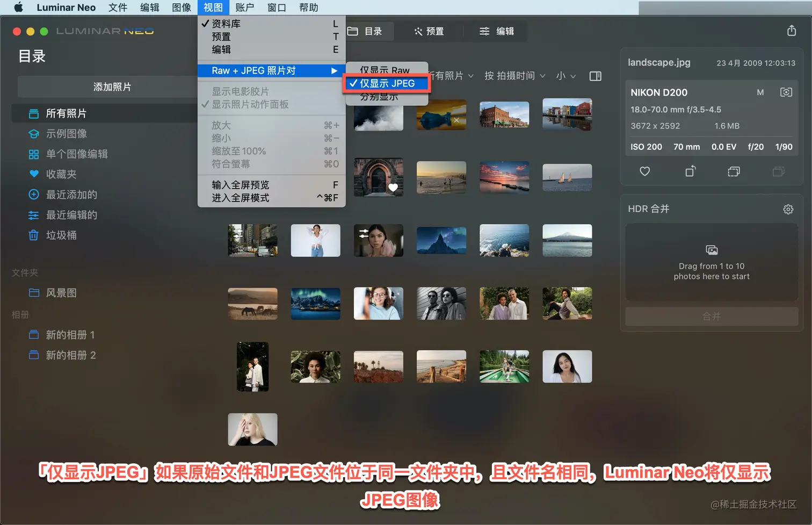
Task: Choose 进入全屏模式 menu entry
Action: pos(271,198)
